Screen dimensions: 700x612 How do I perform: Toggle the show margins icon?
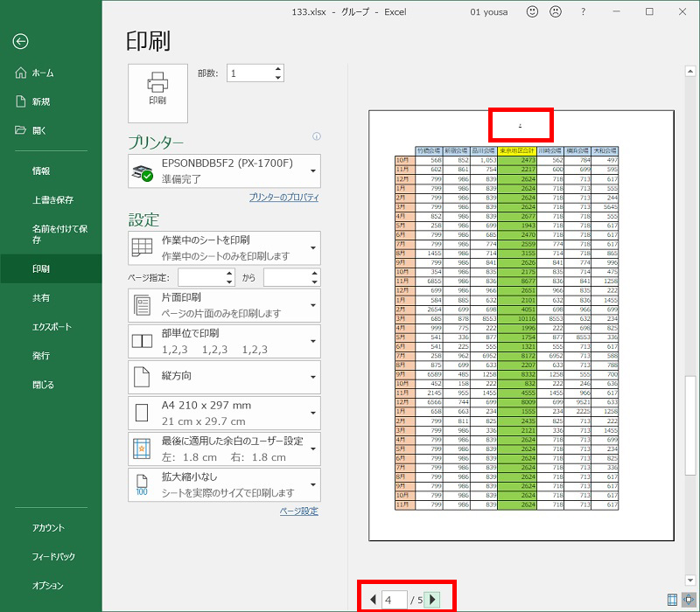coord(672,600)
